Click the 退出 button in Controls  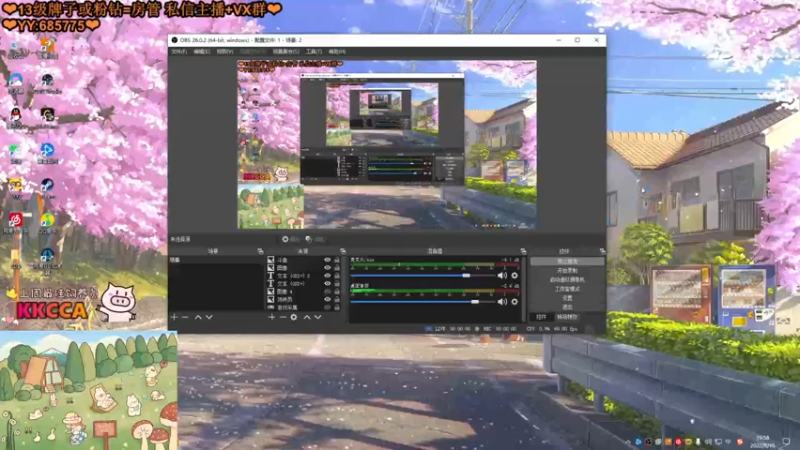click(567, 307)
